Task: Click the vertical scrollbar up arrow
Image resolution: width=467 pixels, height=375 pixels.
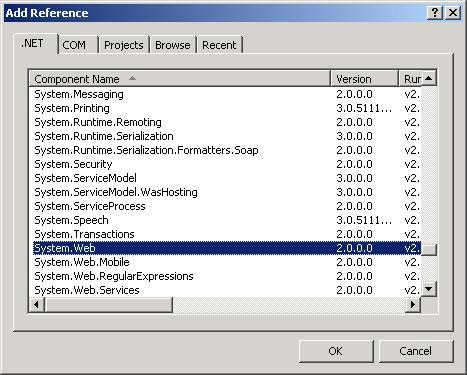Action: 429,78
